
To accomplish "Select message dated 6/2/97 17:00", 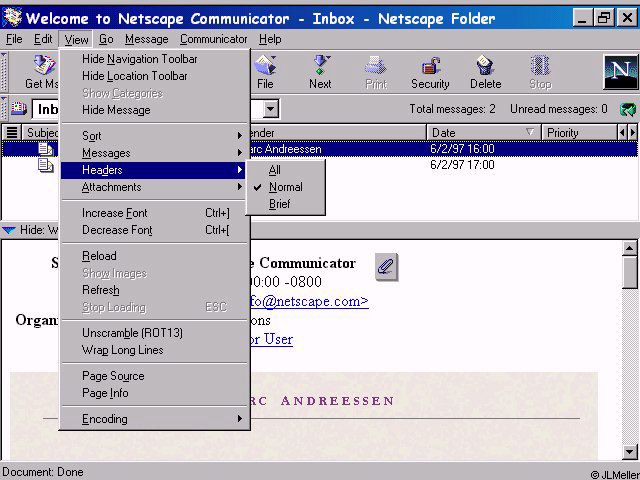I will 462,165.
